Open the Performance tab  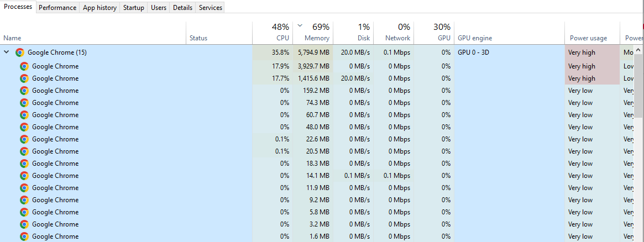pyautogui.click(x=57, y=8)
